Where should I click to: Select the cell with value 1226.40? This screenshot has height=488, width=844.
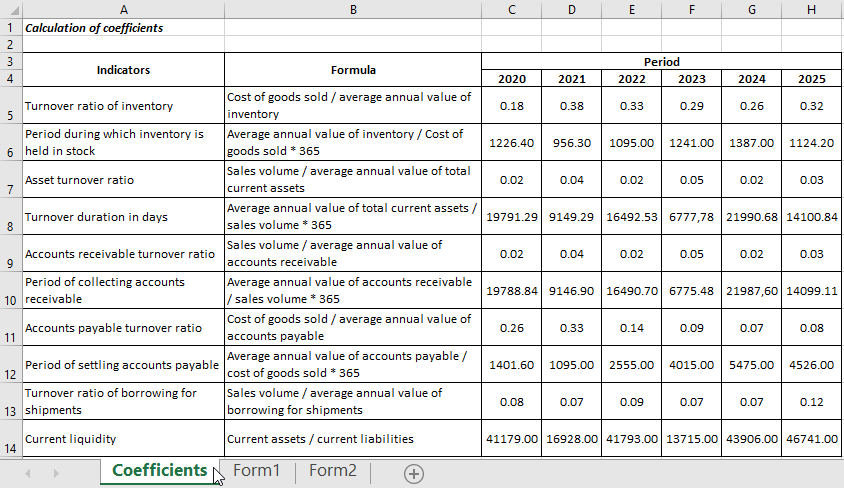tap(511, 143)
